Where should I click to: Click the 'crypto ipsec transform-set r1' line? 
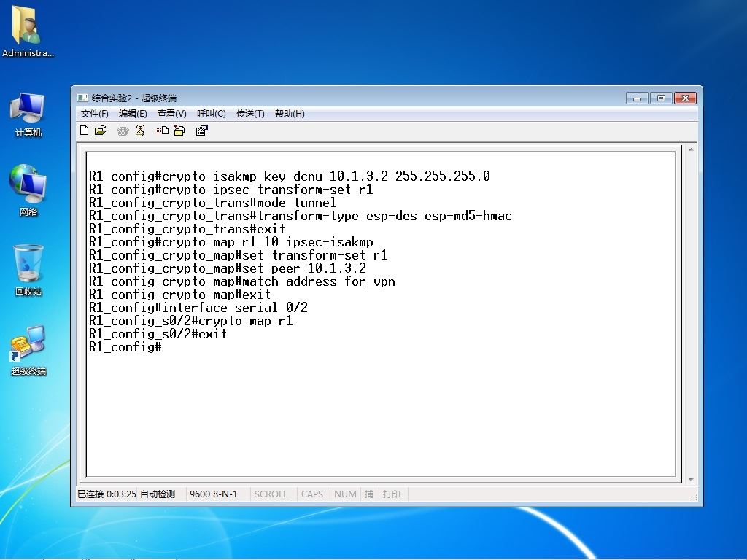coord(231,190)
